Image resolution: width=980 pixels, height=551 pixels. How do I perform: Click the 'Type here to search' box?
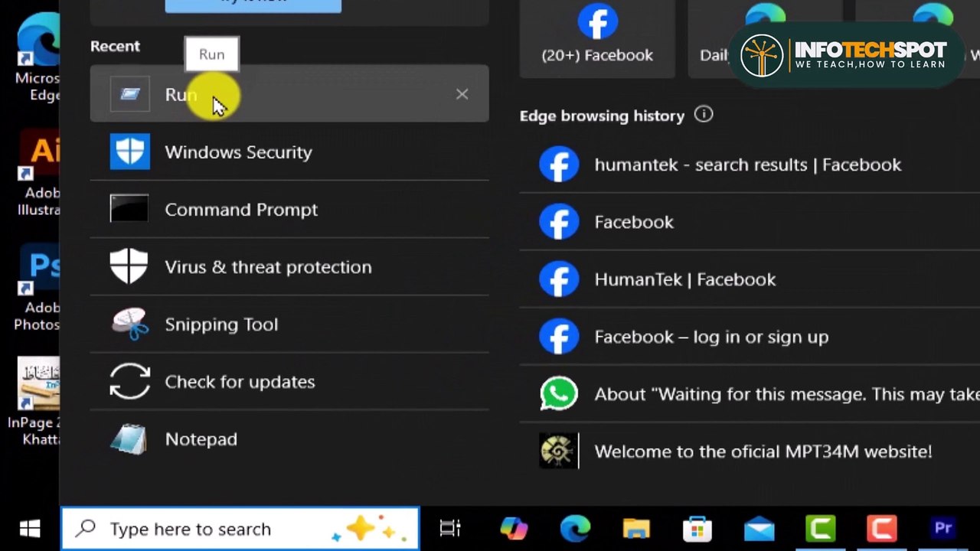(x=240, y=528)
